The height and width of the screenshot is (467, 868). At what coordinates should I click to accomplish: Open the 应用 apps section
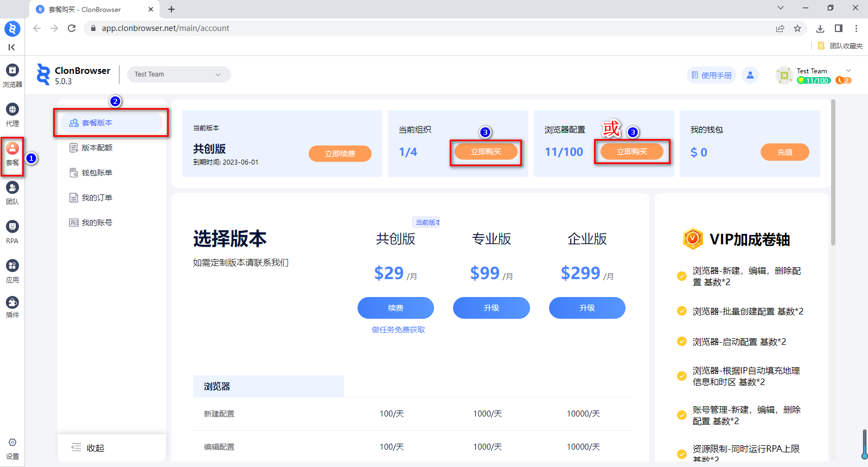12,272
